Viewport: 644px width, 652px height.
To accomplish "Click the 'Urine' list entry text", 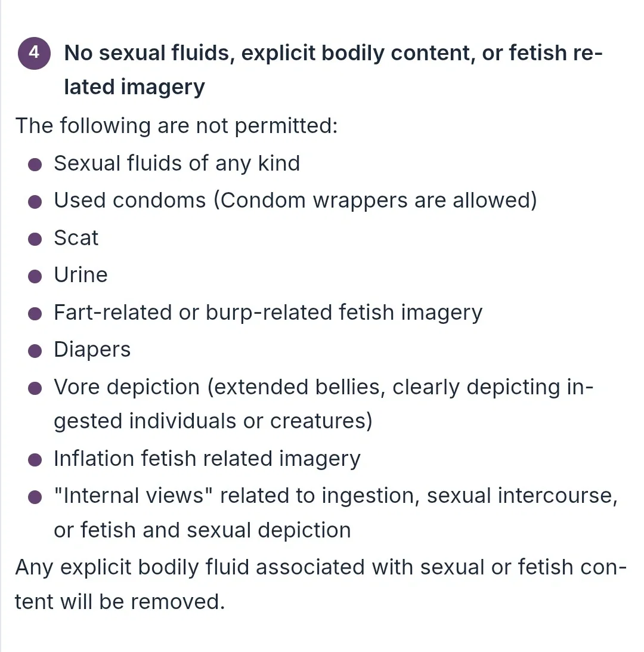I will point(80,275).
